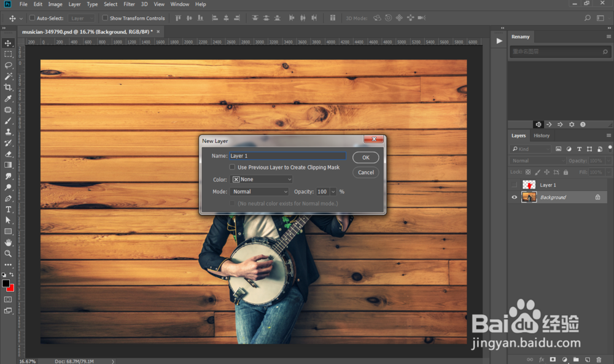This screenshot has width=614, height=364.
Task: Select the Lasso tool
Action: 8,65
